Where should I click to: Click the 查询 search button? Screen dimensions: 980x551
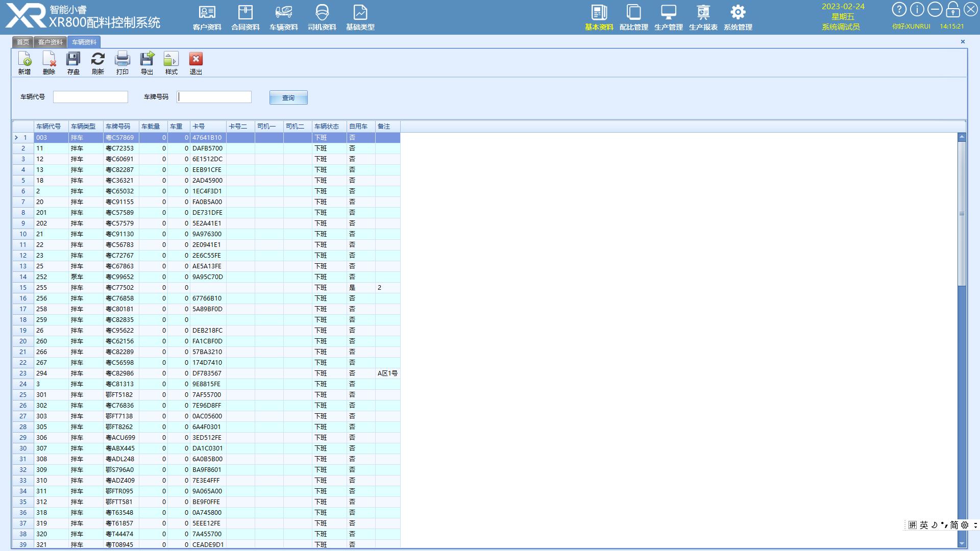(288, 97)
